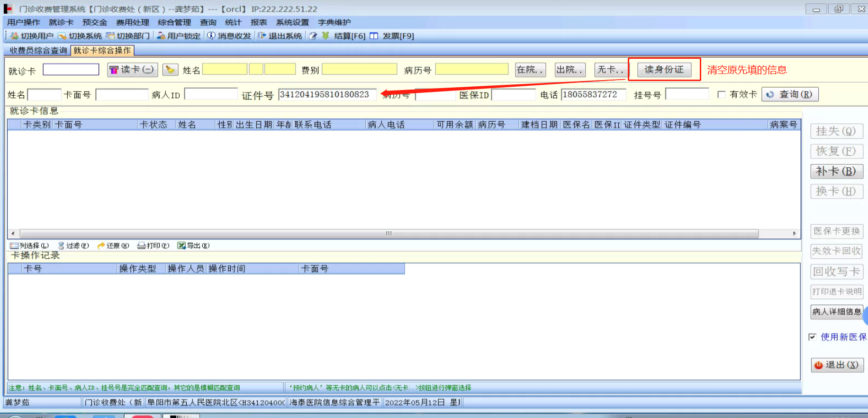Click the 证件号 input field
The image size is (868, 418).
[x=327, y=95]
